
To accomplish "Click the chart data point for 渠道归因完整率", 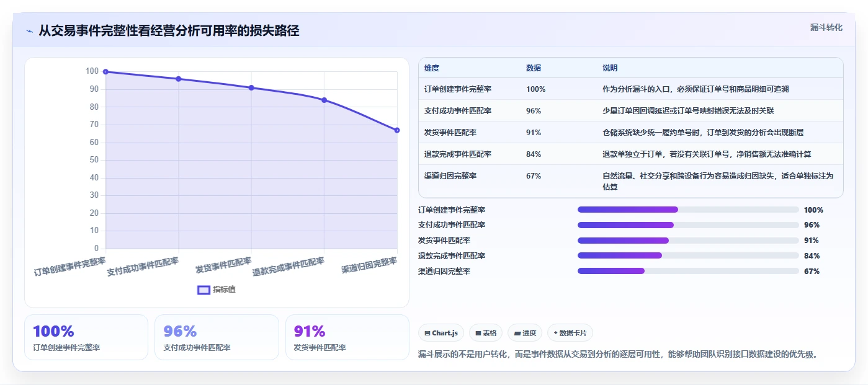I will pos(397,130).
